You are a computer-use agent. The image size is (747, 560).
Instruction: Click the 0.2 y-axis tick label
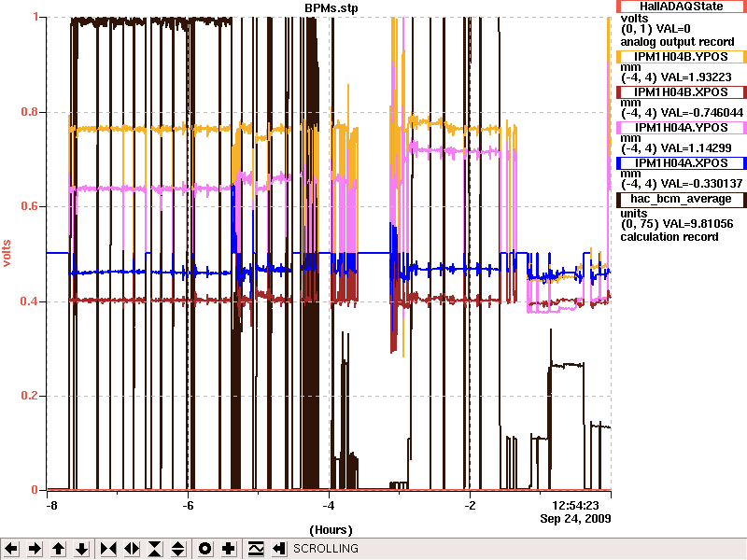[30, 396]
